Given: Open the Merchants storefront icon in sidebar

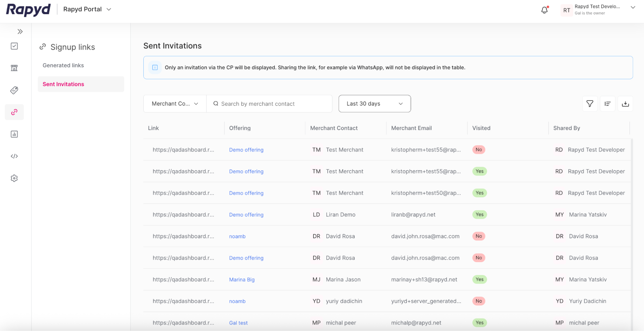Looking at the screenshot, I should [14, 68].
